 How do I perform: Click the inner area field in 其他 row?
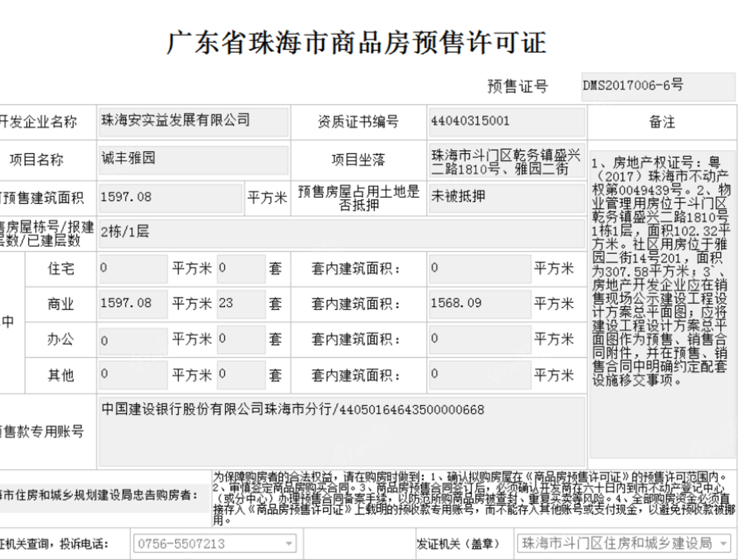click(480, 375)
